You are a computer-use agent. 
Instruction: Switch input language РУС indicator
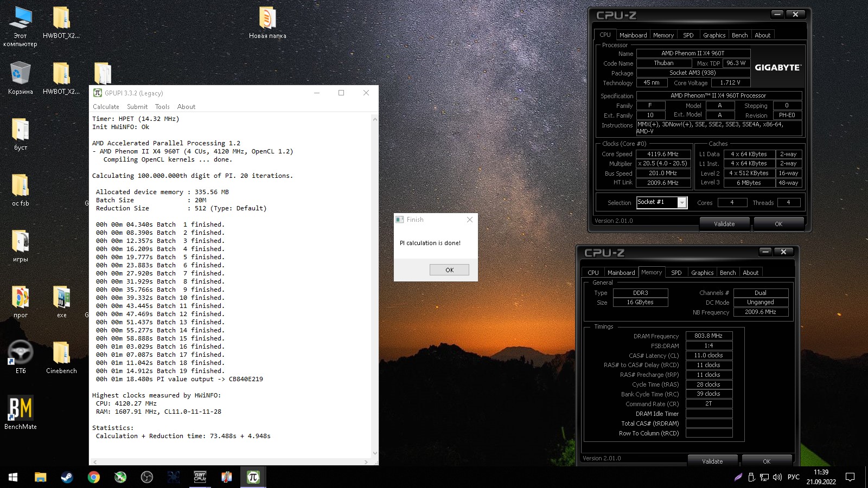(793, 477)
